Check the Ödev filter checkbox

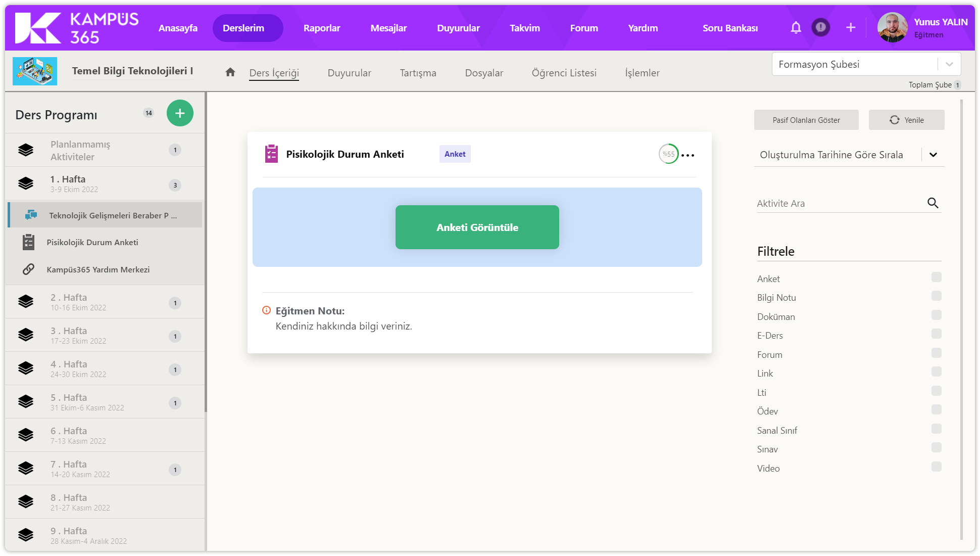click(936, 409)
